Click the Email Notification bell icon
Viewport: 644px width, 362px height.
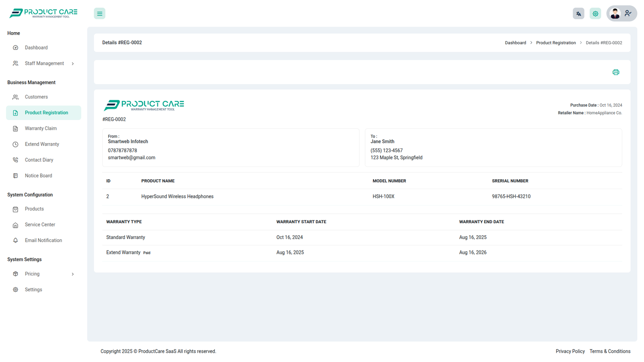pos(15,241)
